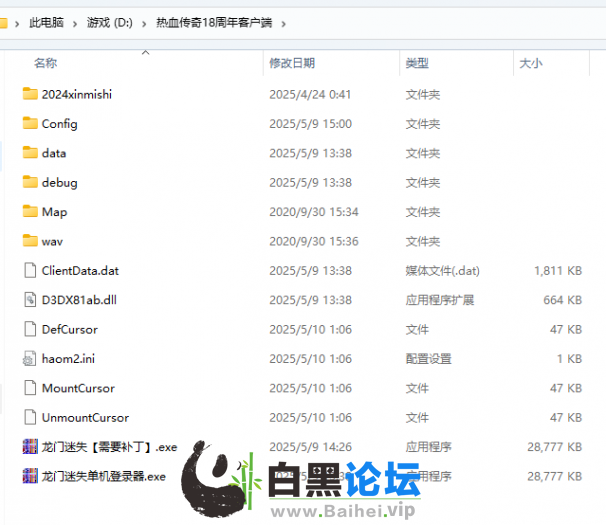
Task: Select the file name Map
Action: (54, 212)
